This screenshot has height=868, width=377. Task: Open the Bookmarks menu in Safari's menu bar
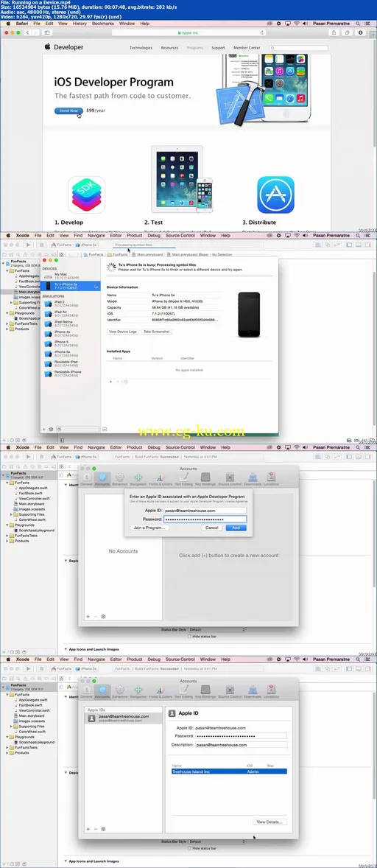(x=103, y=24)
